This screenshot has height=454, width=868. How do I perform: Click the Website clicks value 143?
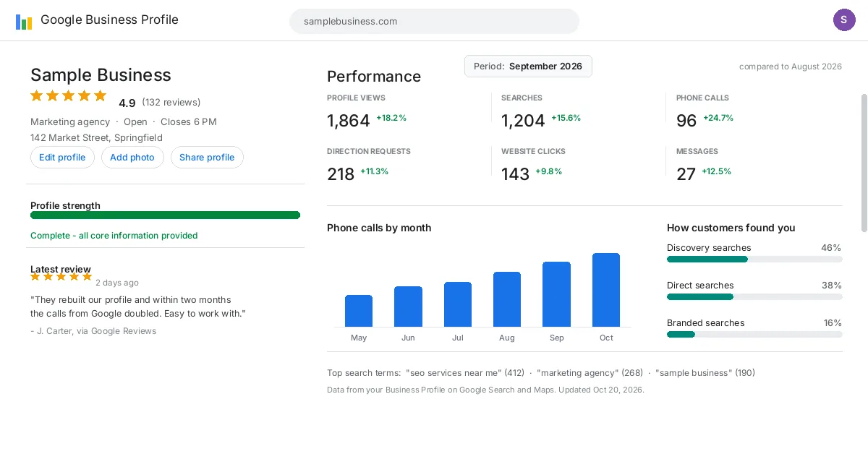point(515,174)
